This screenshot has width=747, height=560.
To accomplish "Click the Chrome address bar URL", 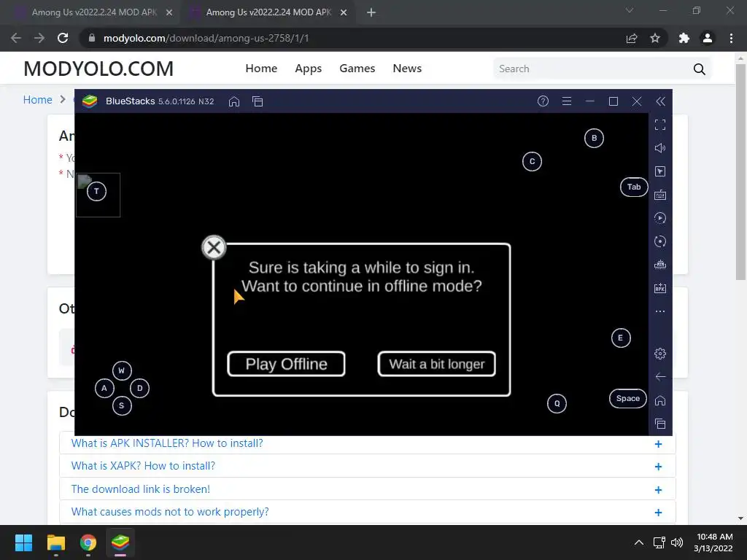I will 206,38.
